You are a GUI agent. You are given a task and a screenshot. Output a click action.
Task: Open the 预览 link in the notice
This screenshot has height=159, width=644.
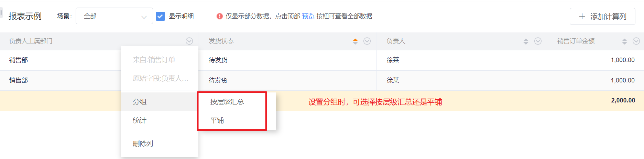(308, 16)
